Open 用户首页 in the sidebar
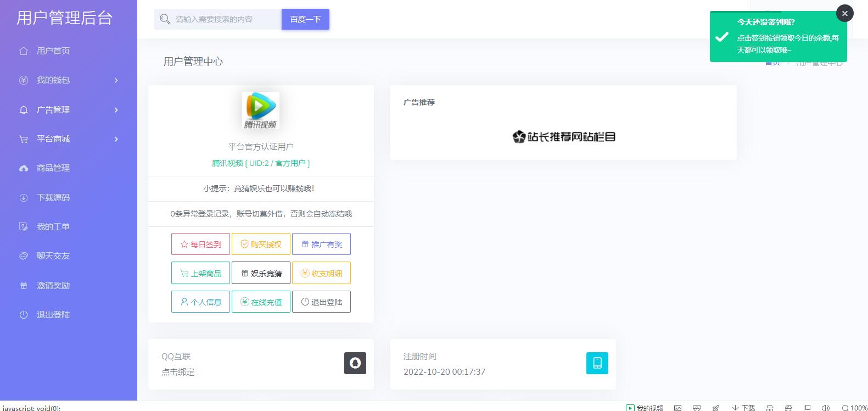Image resolution: width=868 pixels, height=411 pixels. tap(53, 51)
